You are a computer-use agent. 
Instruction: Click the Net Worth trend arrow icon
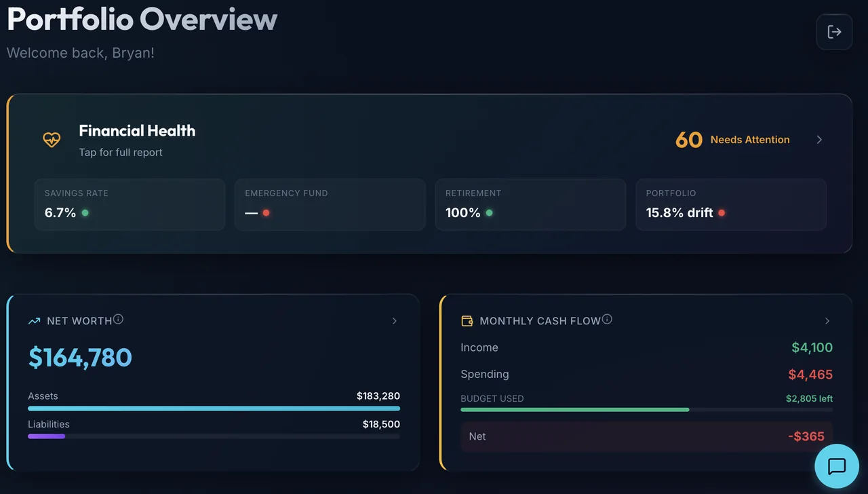coord(34,321)
